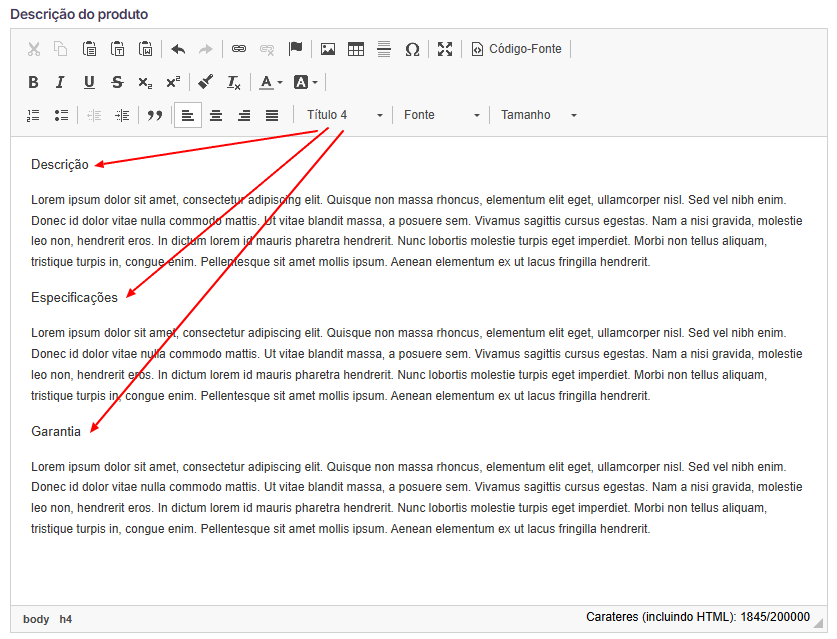Screen dimensions: 837x639
Task: Decrease the indent level
Action: coord(94,115)
